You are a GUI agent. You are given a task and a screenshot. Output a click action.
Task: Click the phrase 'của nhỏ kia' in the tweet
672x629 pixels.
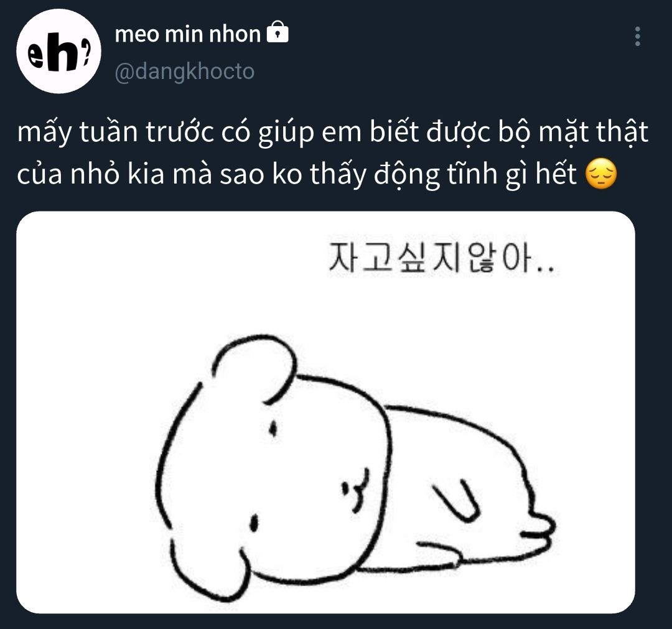pos(91,174)
